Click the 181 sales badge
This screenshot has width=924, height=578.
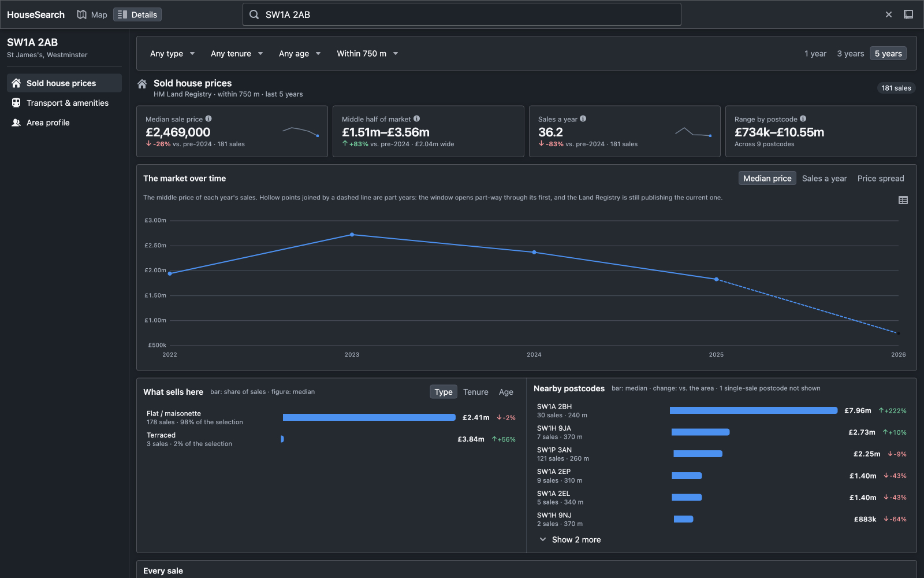(x=896, y=88)
